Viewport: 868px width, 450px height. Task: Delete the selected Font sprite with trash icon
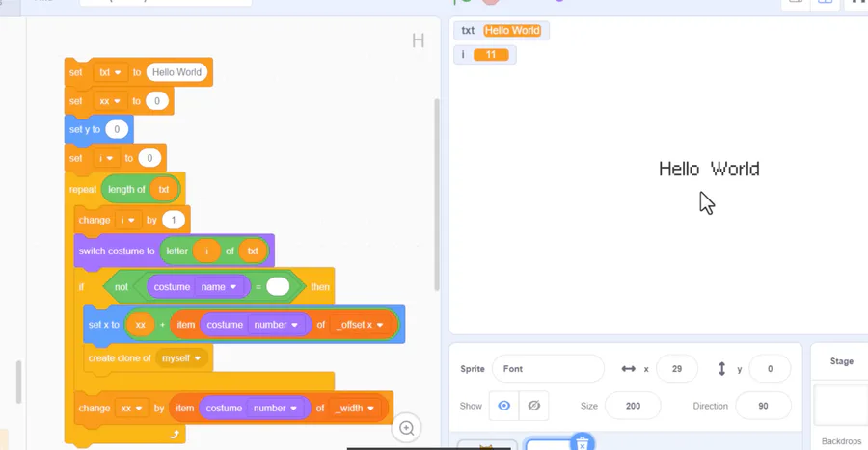pyautogui.click(x=582, y=443)
